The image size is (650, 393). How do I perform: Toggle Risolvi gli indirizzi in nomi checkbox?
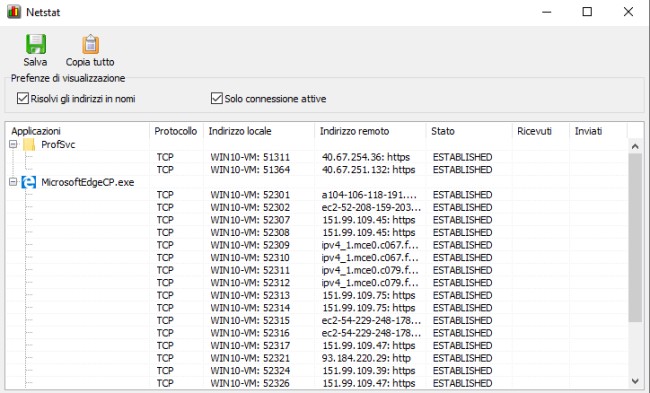pyautogui.click(x=22, y=98)
